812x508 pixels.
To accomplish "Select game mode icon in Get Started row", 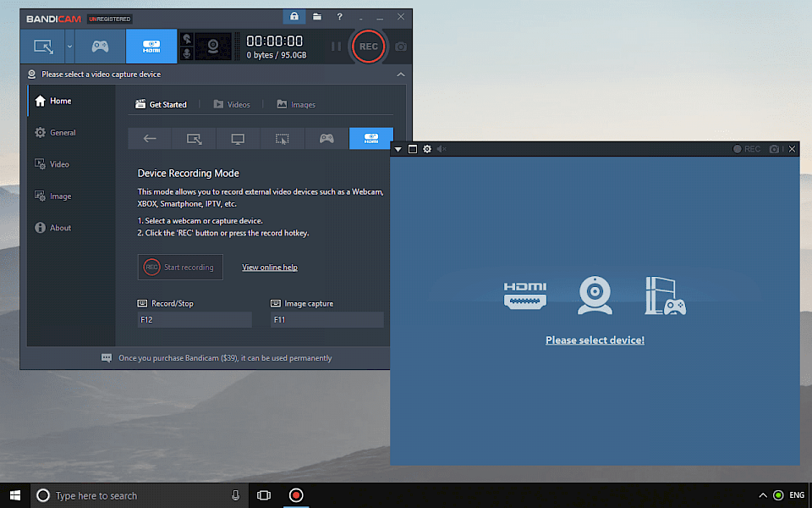I will click(x=326, y=138).
